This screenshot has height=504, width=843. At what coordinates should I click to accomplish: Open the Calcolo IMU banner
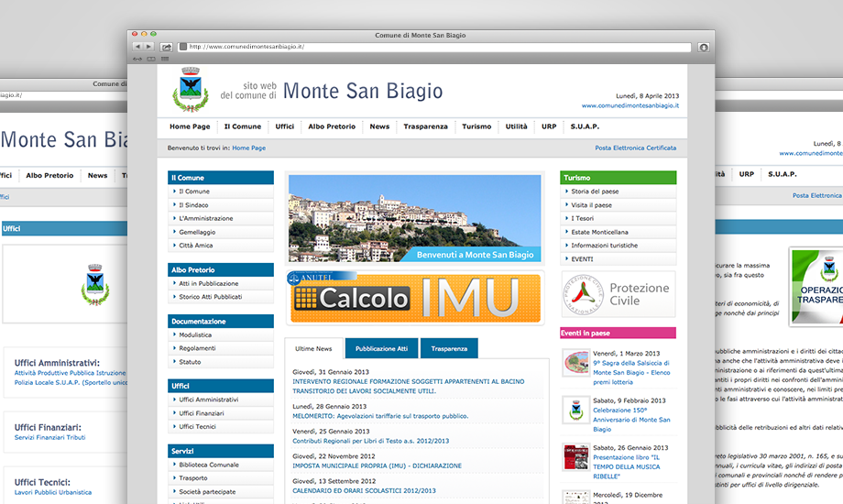coord(414,298)
